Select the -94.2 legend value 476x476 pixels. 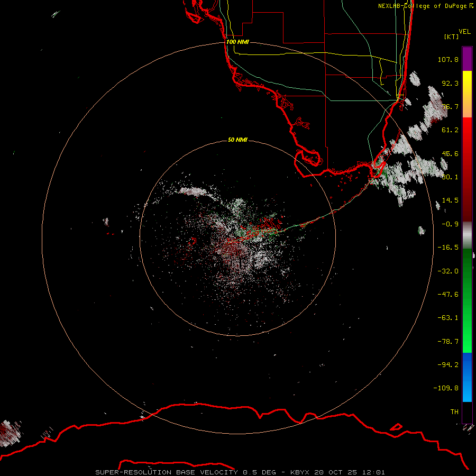448,365
